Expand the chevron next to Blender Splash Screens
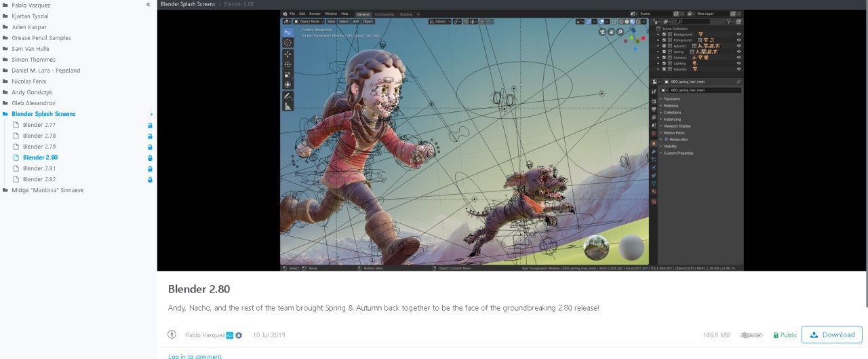This screenshot has height=359, width=868. [151, 114]
